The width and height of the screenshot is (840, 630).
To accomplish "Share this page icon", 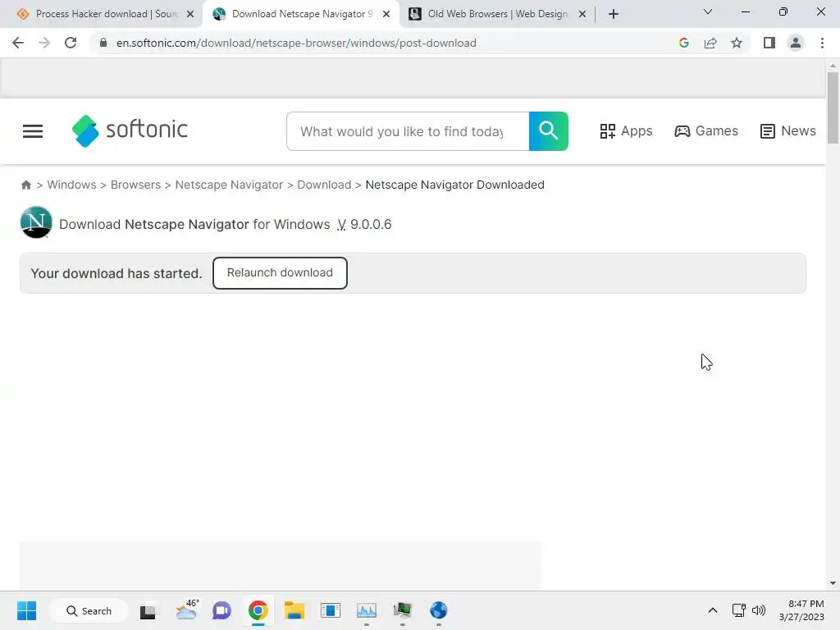I will pos(710,43).
